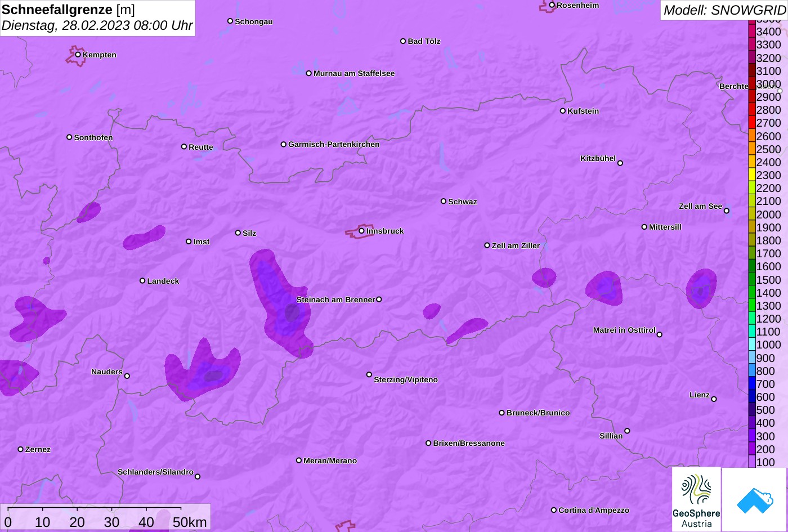Pick the orange 2600 legend color

pyautogui.click(x=752, y=136)
